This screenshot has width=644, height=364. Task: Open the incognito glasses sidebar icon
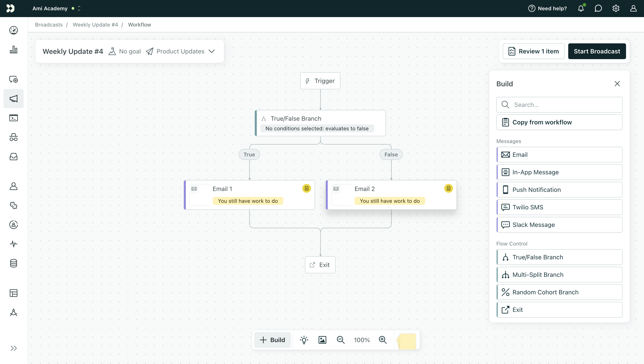pos(14,137)
